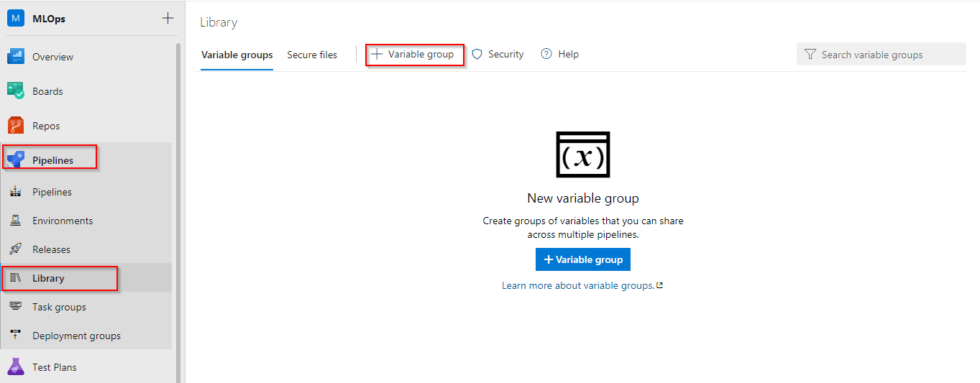Screen dimensions: 980x383
Task: Click the plus icon next to MLOps
Action: [168, 18]
